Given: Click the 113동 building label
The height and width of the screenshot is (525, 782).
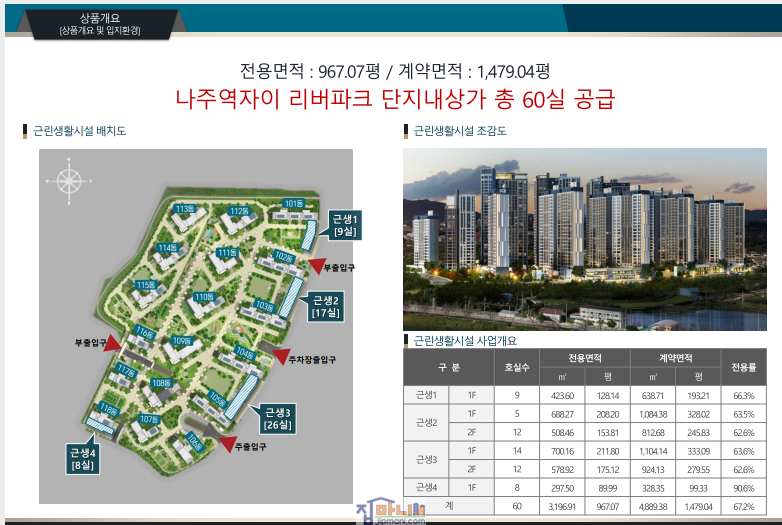Looking at the screenshot, I should (185, 208).
